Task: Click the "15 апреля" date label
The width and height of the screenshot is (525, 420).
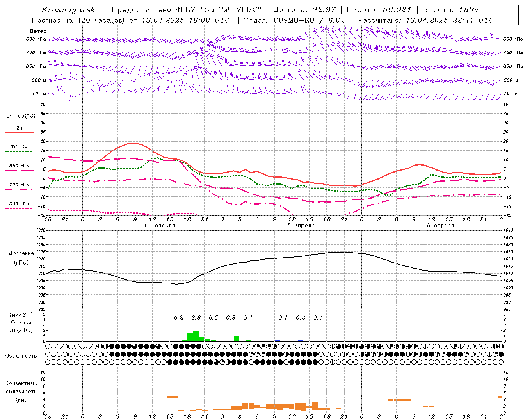Action: point(299,226)
